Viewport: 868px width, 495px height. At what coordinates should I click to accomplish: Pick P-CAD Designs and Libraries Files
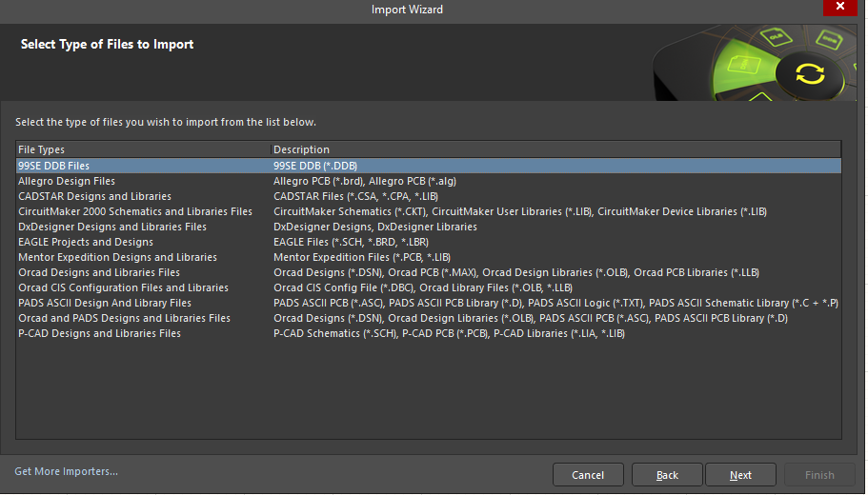click(x=99, y=333)
